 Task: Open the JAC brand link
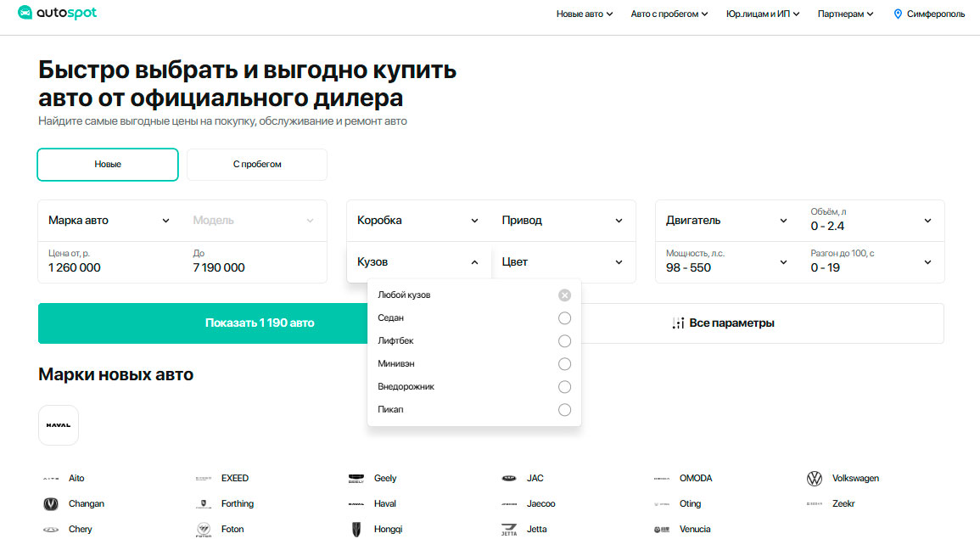[x=535, y=479]
